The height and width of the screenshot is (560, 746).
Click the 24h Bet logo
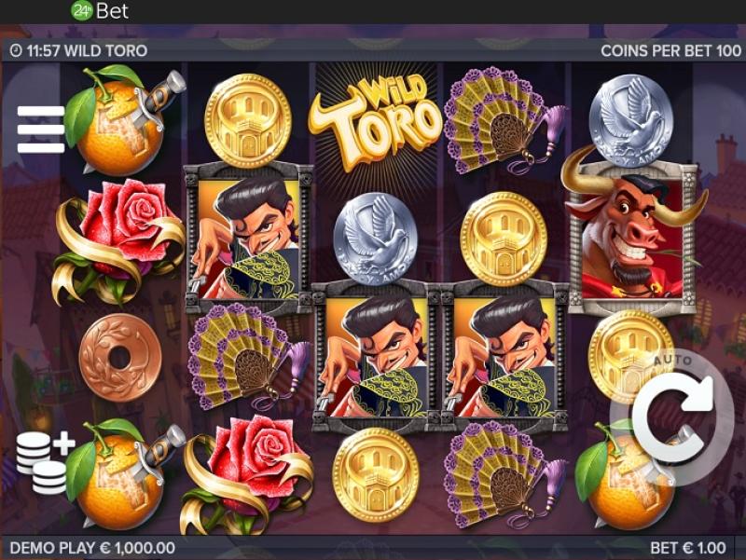click(100, 11)
